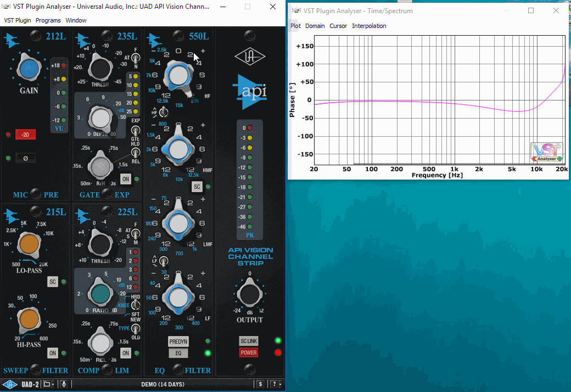This screenshot has width=571, height=392.
Task: Click the 215L LO-PASS frequency knob
Action: pyautogui.click(x=29, y=244)
